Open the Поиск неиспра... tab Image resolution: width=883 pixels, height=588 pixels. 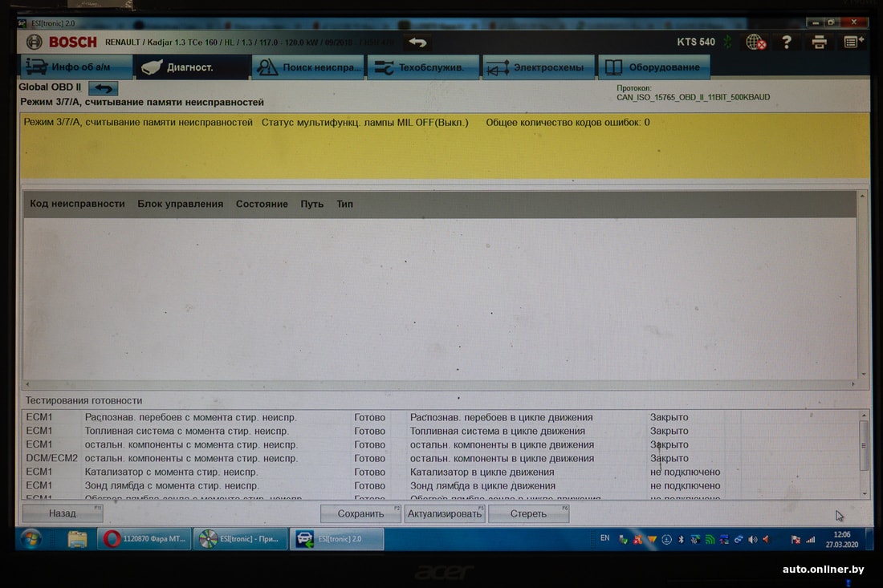(308, 67)
